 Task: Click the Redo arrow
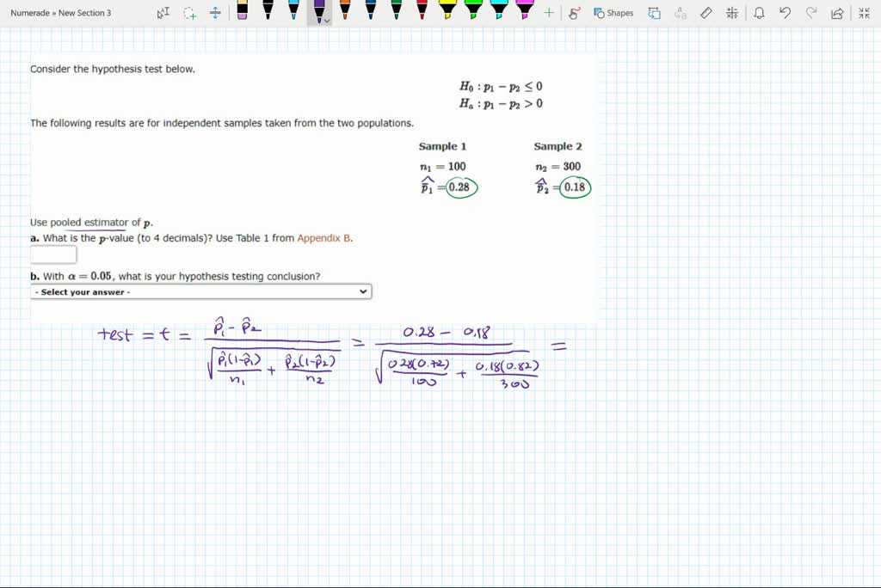click(811, 13)
